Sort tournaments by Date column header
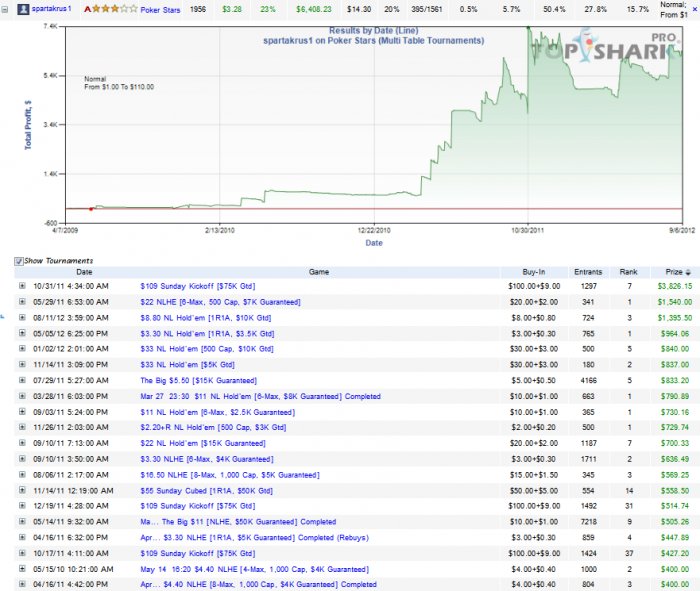This screenshot has width=700, height=591. point(84,272)
